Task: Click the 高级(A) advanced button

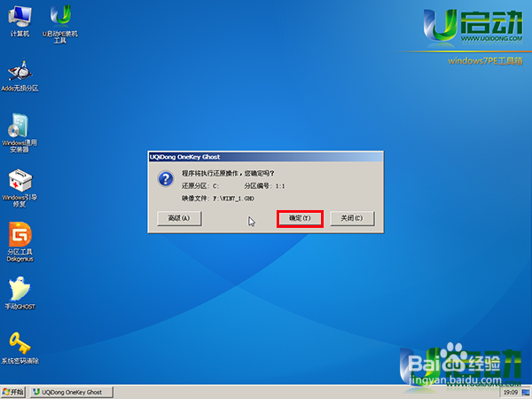Action: [179, 218]
